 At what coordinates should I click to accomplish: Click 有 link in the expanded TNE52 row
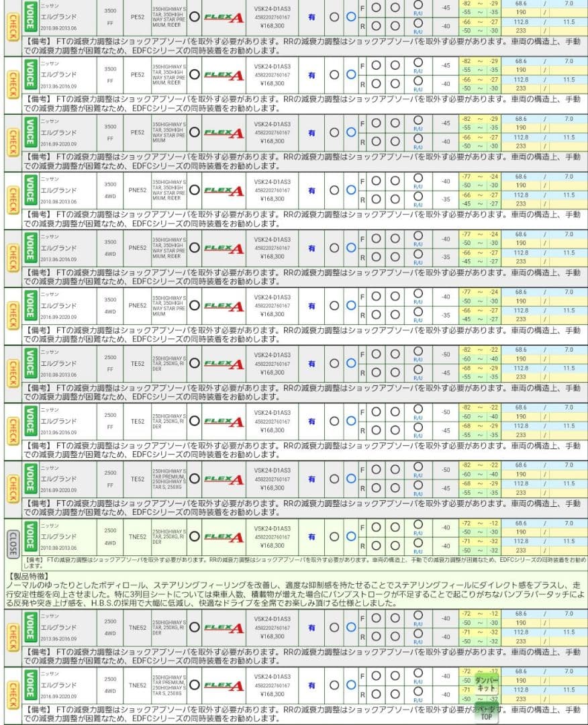click(x=311, y=536)
